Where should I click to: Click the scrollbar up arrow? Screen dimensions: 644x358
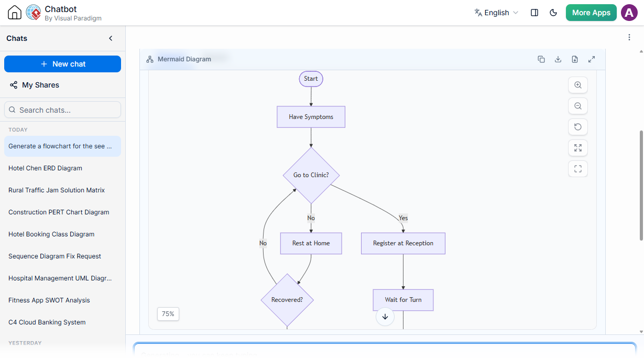tap(641, 51)
